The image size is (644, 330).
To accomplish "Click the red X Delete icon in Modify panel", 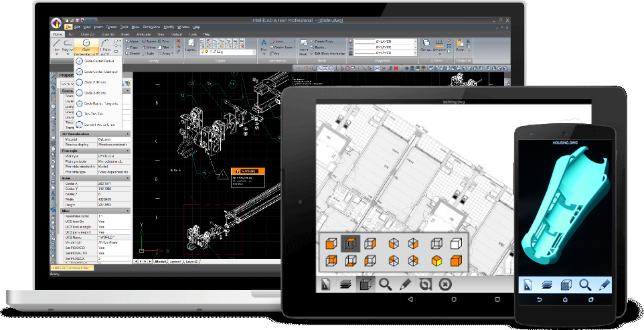I will (x=179, y=41).
